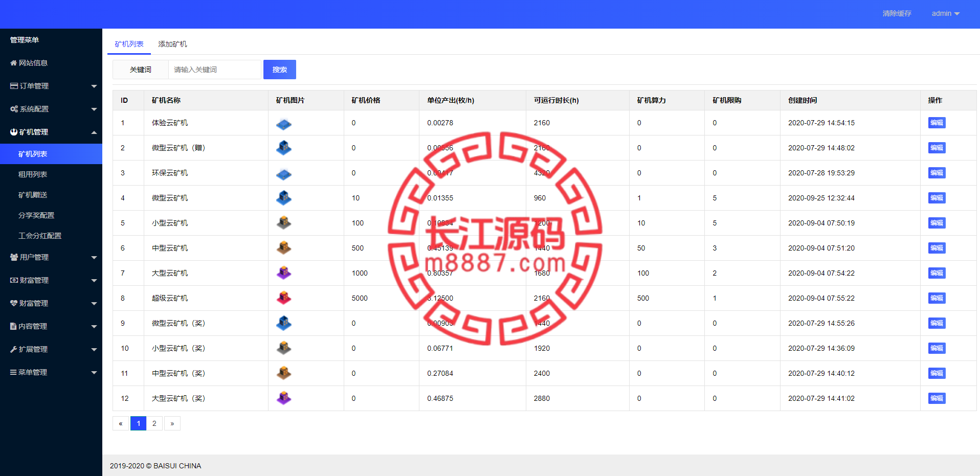The image size is (980, 476).
Task: Click the 环保云矿机 miner image
Action: pos(284,173)
